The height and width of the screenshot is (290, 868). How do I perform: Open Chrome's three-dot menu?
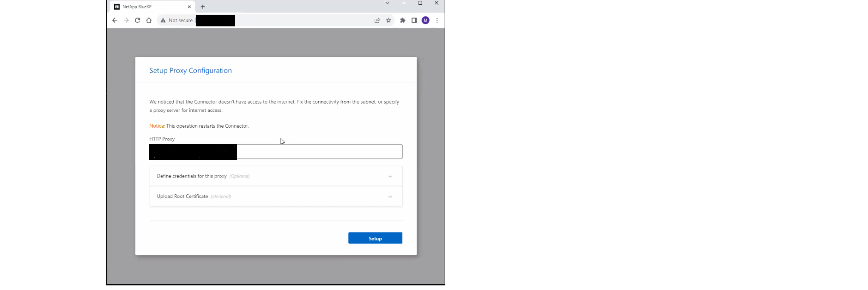tap(437, 20)
